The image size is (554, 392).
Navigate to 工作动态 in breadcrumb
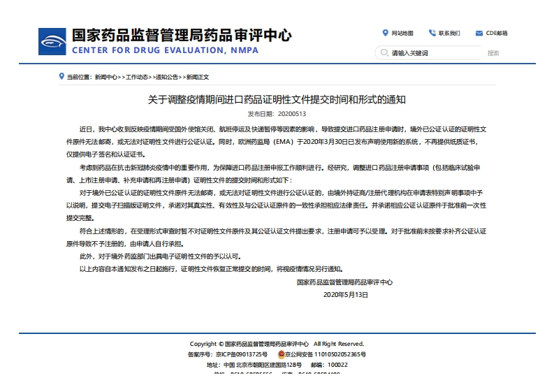tap(137, 77)
